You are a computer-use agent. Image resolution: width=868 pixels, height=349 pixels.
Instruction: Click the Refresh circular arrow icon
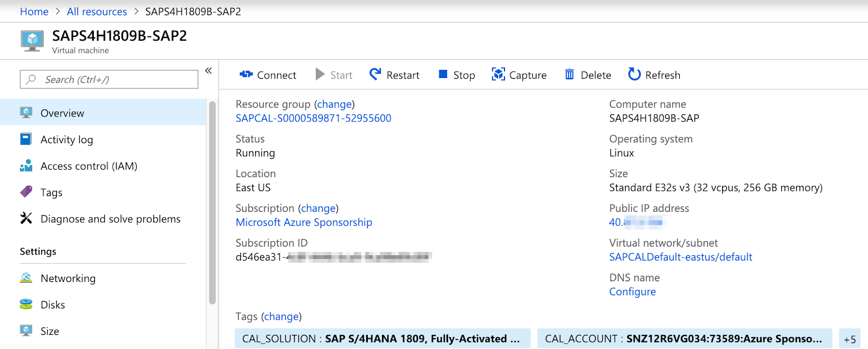click(x=634, y=74)
